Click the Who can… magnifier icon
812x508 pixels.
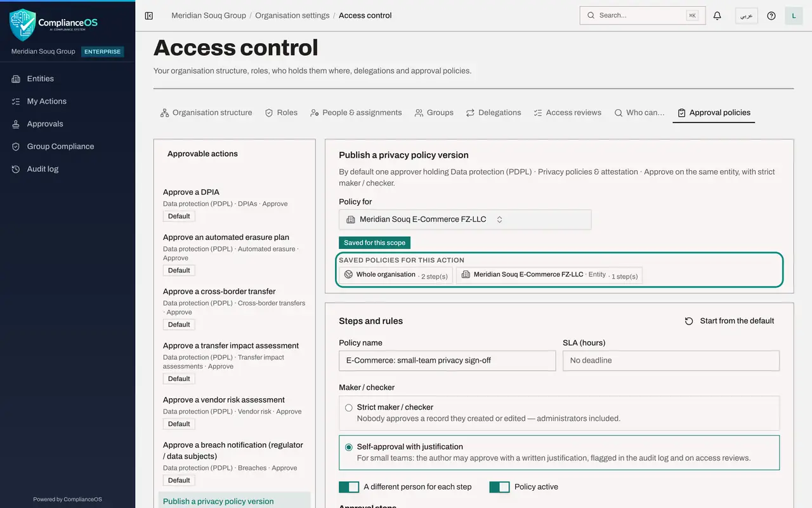tap(619, 113)
